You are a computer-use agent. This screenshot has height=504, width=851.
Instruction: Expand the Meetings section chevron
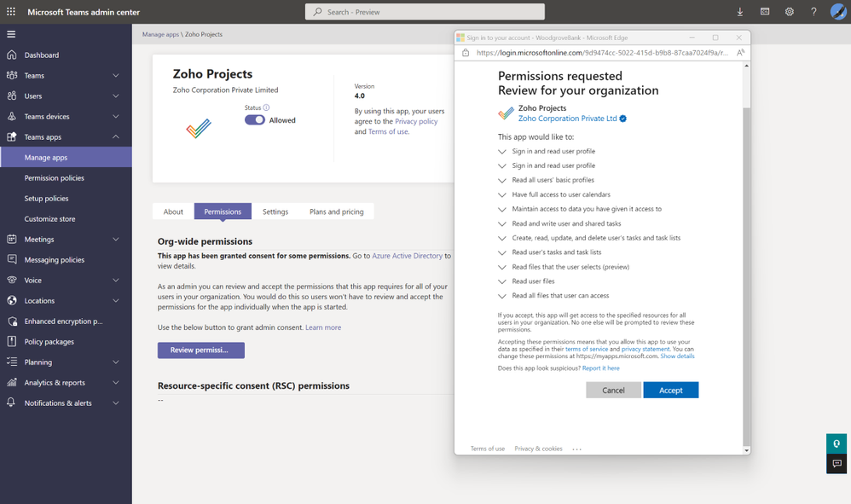point(116,240)
